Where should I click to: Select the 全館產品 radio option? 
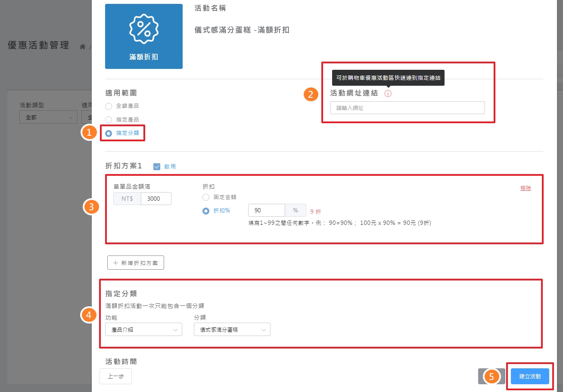pyautogui.click(x=109, y=106)
